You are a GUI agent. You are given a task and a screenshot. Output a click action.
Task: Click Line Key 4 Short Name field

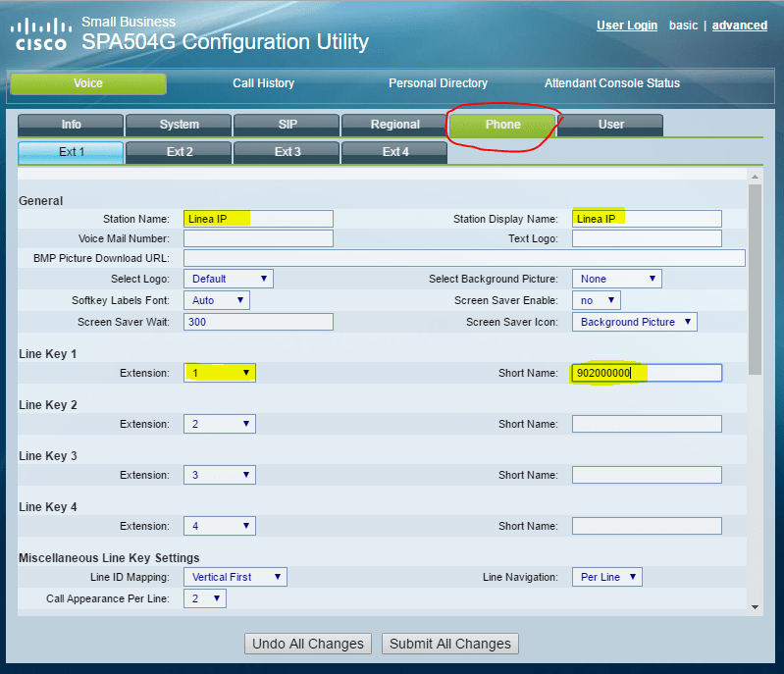coord(647,526)
